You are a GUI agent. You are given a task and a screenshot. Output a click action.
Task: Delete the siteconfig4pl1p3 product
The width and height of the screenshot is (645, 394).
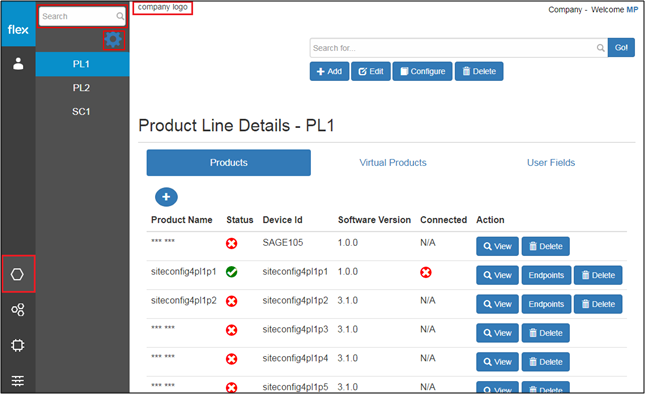(x=545, y=333)
